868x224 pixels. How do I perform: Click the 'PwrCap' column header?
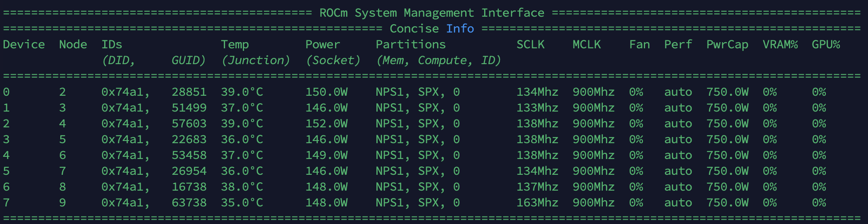[727, 44]
